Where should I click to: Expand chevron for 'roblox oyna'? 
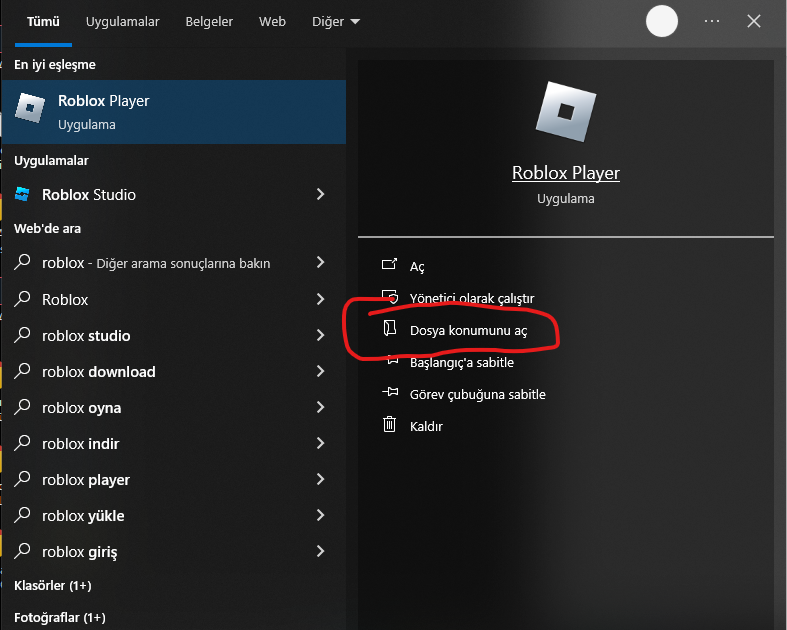[x=321, y=407]
